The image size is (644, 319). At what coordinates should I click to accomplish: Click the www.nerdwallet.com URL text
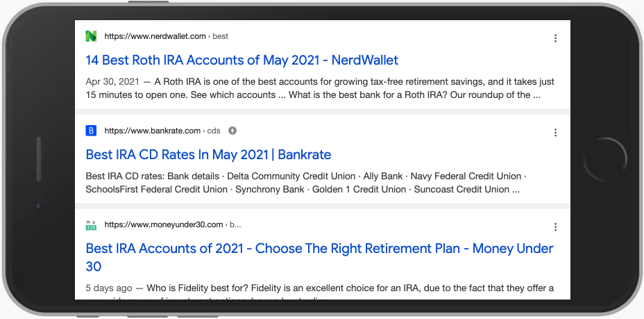[x=155, y=36]
